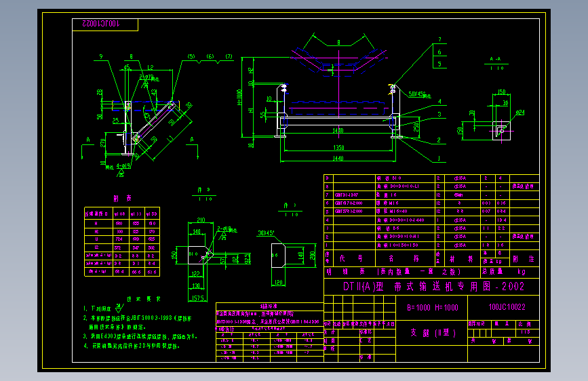The height and width of the screenshot is (381, 588).
Task: Select the ø24 hole callout in A-A view
Action: 520,113
